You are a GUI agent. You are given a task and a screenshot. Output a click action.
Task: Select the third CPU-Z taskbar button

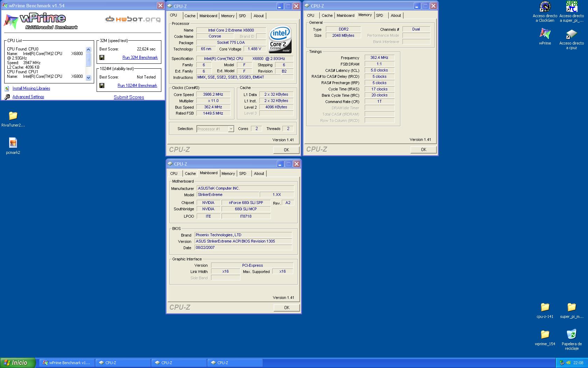click(x=235, y=363)
